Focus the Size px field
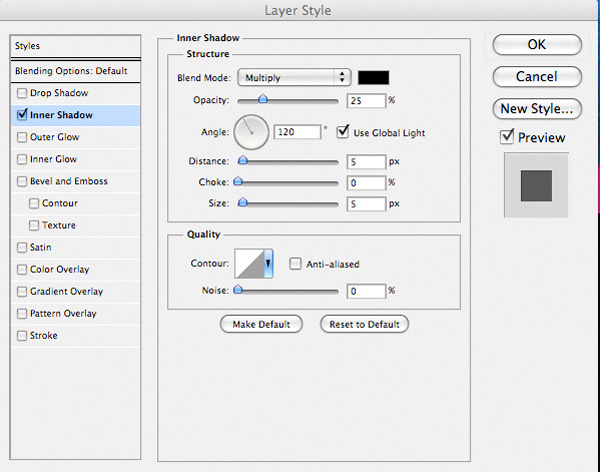Screen dimensions: 600x472 (366, 204)
